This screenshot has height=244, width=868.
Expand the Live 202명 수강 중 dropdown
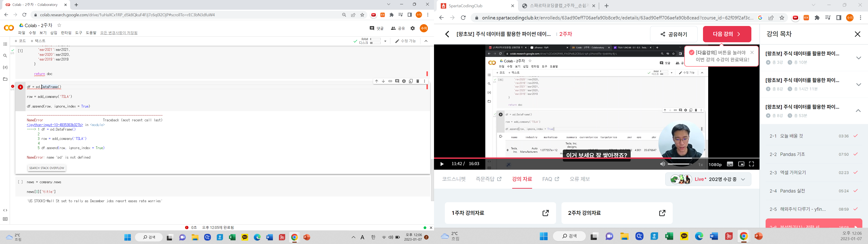pyautogui.click(x=743, y=179)
